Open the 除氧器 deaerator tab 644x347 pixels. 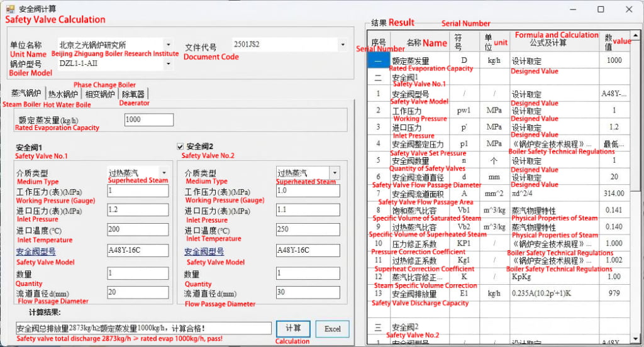[x=133, y=94]
